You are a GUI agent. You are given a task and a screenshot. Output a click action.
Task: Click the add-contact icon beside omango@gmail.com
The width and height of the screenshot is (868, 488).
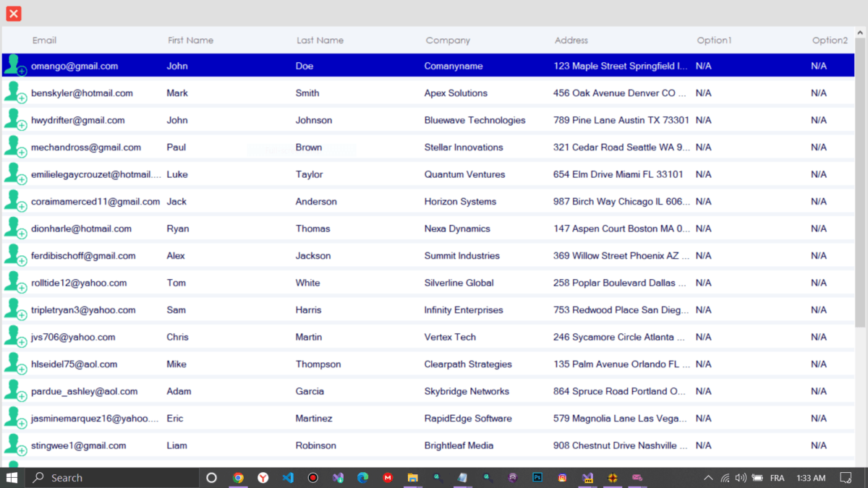[x=15, y=65]
